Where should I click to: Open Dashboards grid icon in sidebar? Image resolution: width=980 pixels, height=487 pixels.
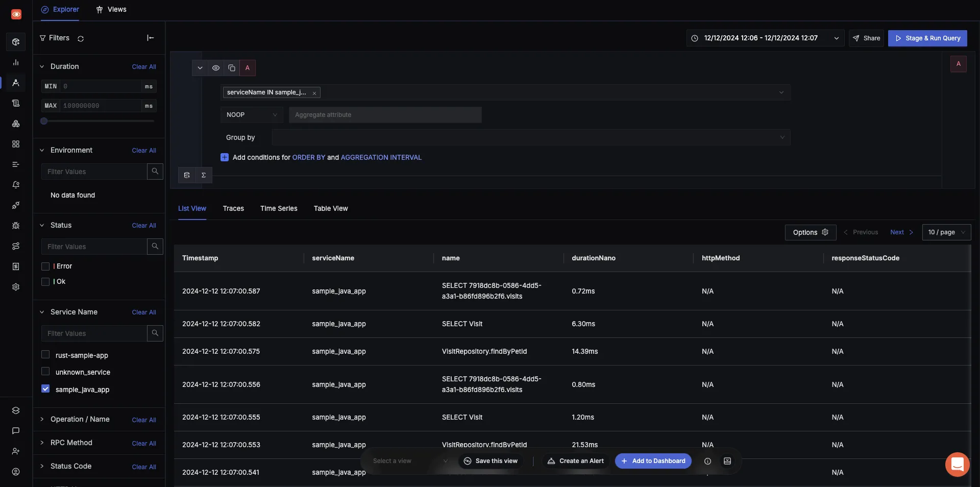click(x=16, y=144)
